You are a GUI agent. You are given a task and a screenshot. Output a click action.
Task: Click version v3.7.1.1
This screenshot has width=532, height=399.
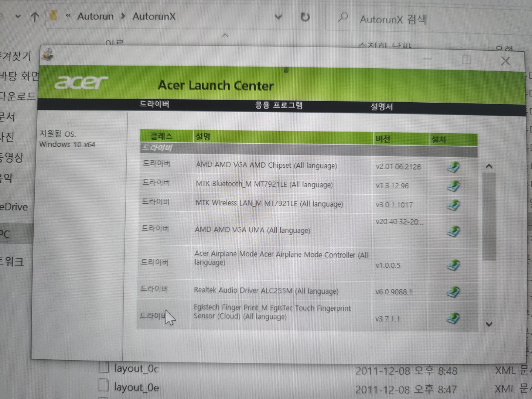click(x=388, y=319)
